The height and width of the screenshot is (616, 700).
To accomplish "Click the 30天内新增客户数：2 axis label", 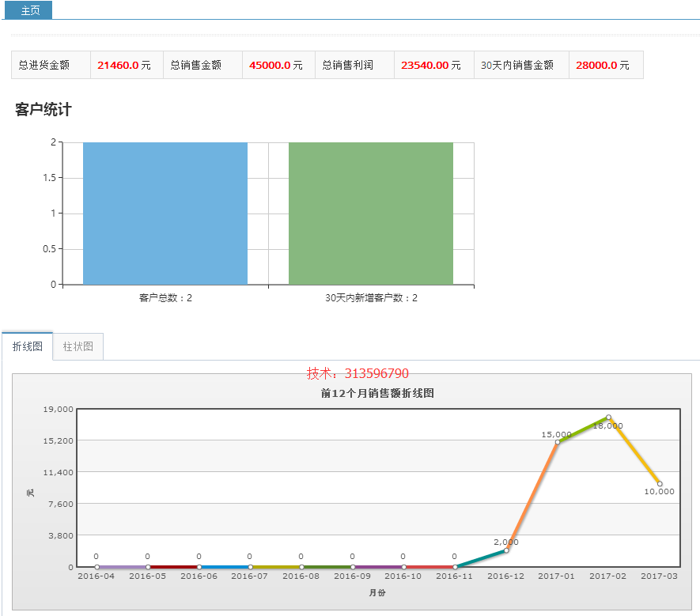I will click(372, 298).
